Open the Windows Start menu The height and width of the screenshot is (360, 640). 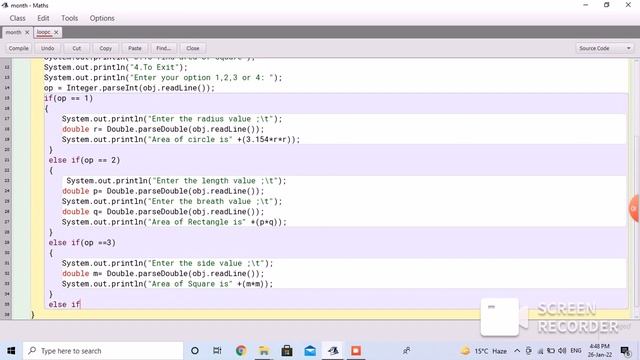11,351
